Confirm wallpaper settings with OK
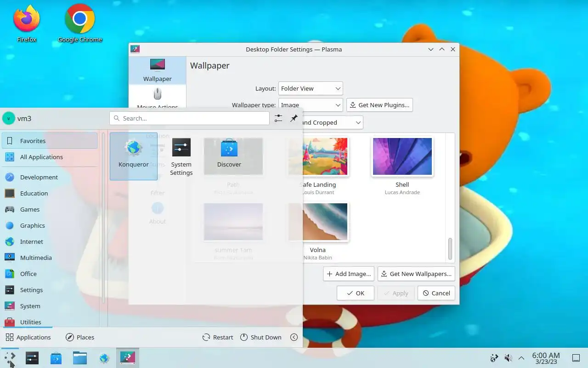Image resolution: width=588 pixels, height=368 pixels. [x=356, y=293]
